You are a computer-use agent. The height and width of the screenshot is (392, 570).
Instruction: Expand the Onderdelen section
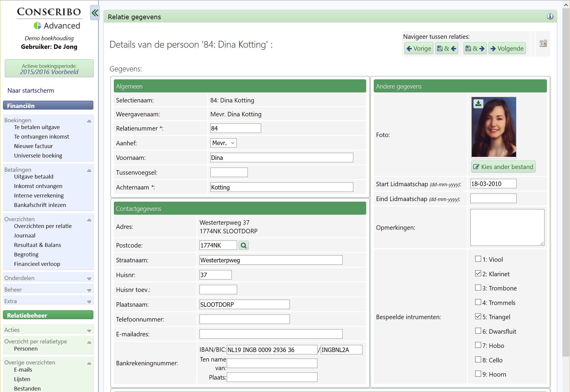[89, 279]
